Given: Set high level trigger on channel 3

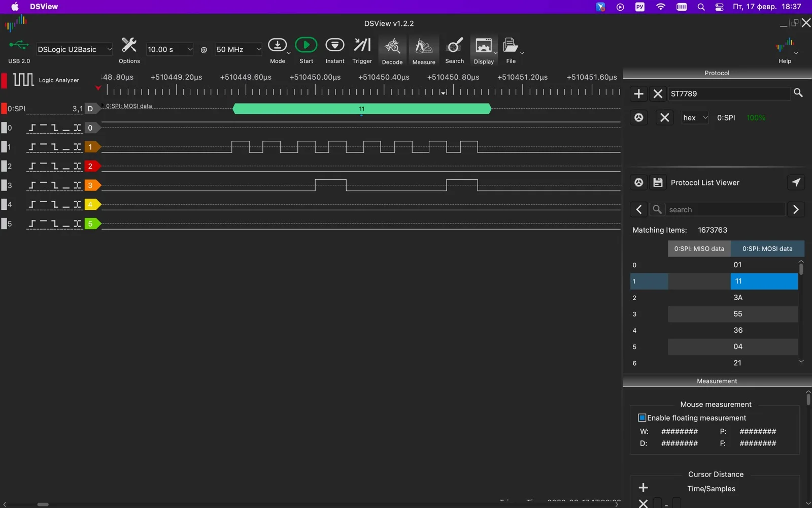Looking at the screenshot, I should (43, 185).
